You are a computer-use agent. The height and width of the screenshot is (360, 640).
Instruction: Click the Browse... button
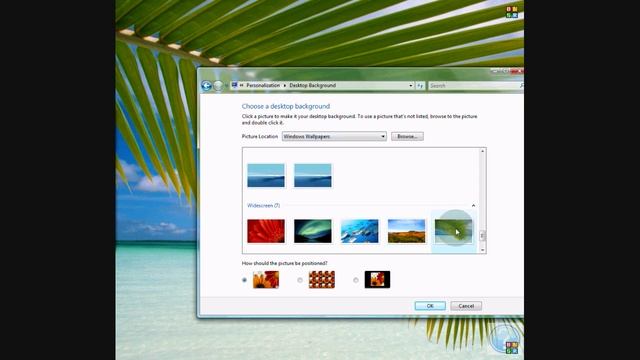(407, 136)
